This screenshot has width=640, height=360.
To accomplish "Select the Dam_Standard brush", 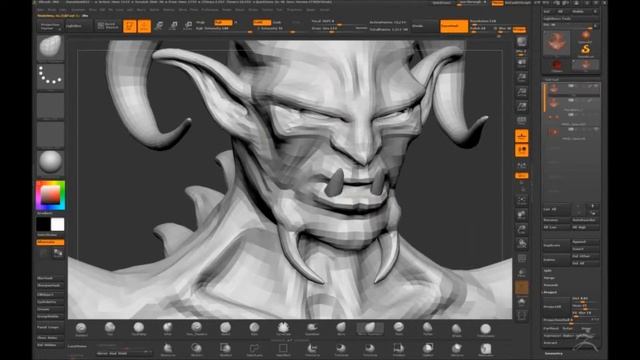I will point(196,329).
